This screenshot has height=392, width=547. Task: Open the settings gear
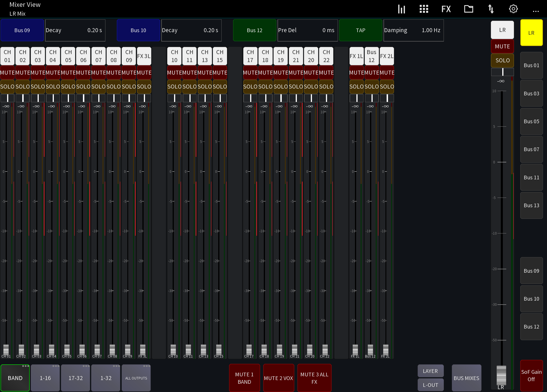coord(513,9)
